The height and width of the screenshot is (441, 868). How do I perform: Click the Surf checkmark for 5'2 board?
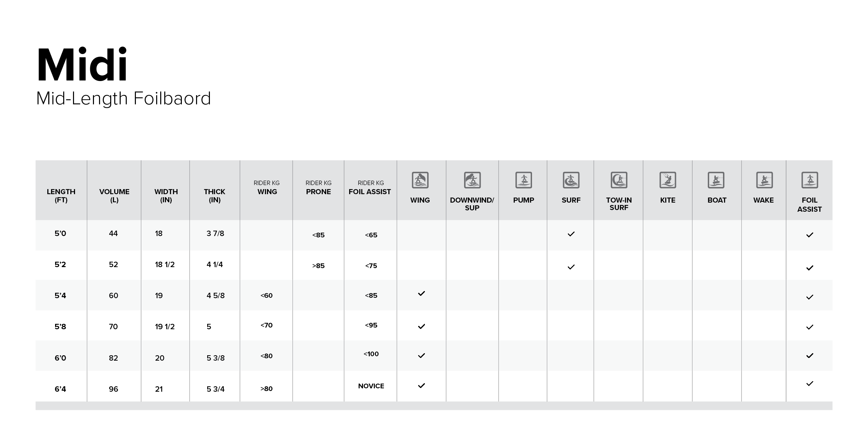point(571,267)
